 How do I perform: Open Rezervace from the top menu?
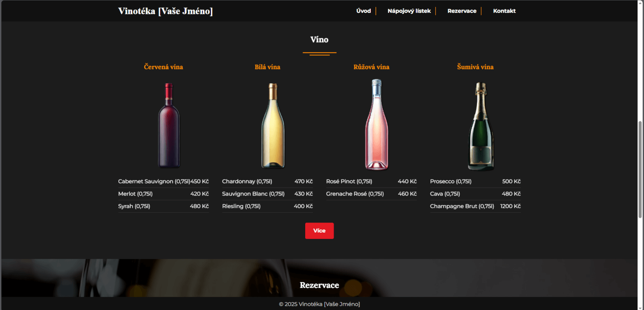coord(461,11)
